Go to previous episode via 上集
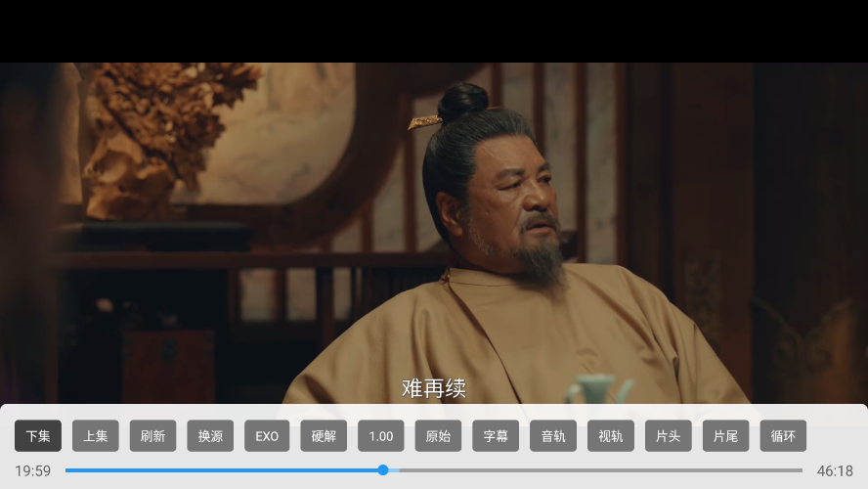Image resolution: width=868 pixels, height=489 pixels. click(x=96, y=436)
